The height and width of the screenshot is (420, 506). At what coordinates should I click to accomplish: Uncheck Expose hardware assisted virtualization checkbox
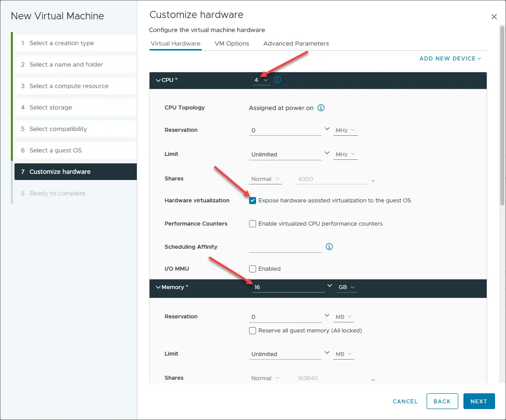pos(253,201)
